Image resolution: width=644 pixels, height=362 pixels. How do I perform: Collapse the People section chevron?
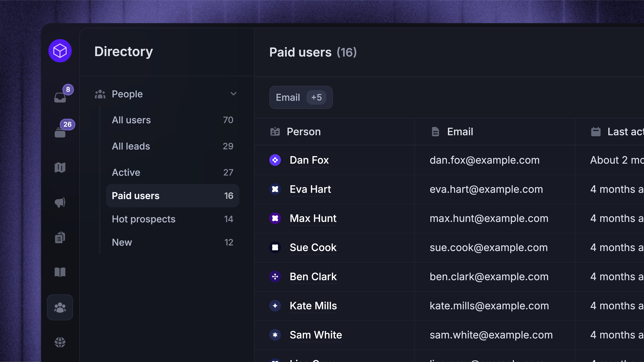tap(233, 94)
